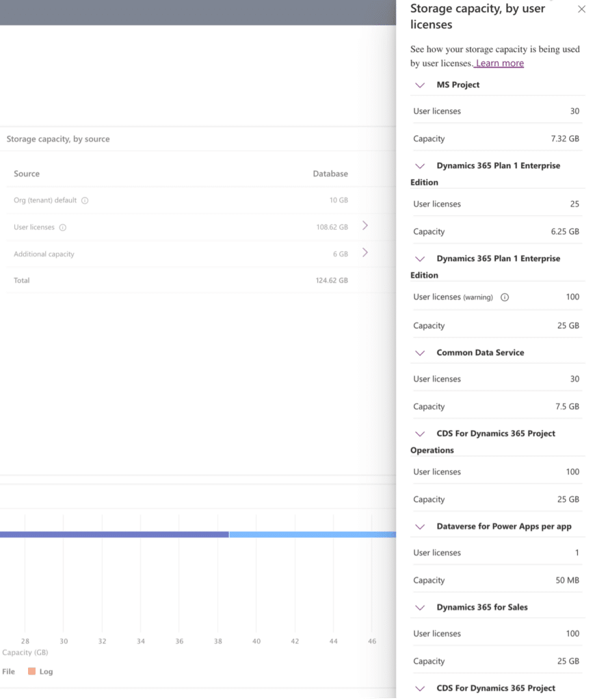This screenshot has height=700, width=595.
Task: Collapse the Common Data Service section
Action: coord(420,353)
